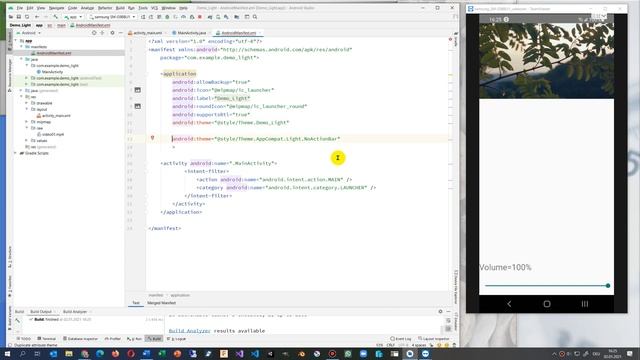Open the Terminal tool window
This screenshot has height=360, width=640.
[47, 338]
